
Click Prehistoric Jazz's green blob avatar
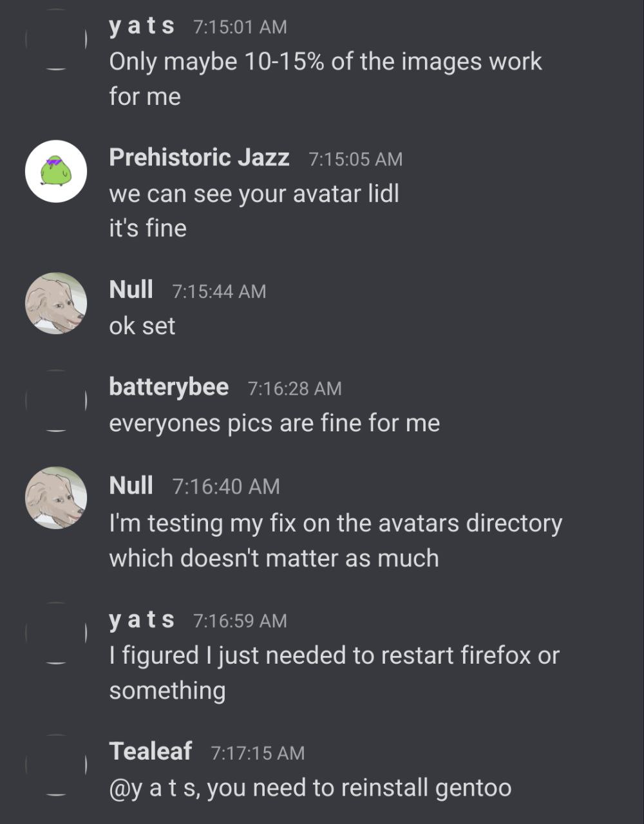pos(55,171)
